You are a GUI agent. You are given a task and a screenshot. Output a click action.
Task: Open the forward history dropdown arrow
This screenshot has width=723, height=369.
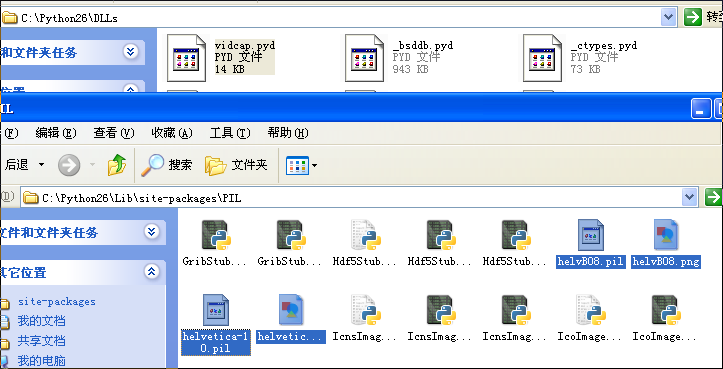92,165
